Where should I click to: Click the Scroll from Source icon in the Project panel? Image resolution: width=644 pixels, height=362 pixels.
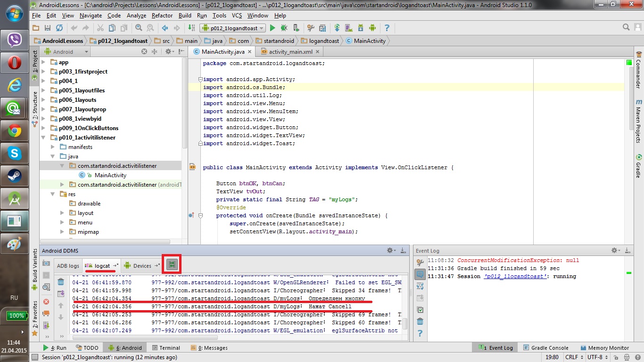pyautogui.click(x=144, y=52)
